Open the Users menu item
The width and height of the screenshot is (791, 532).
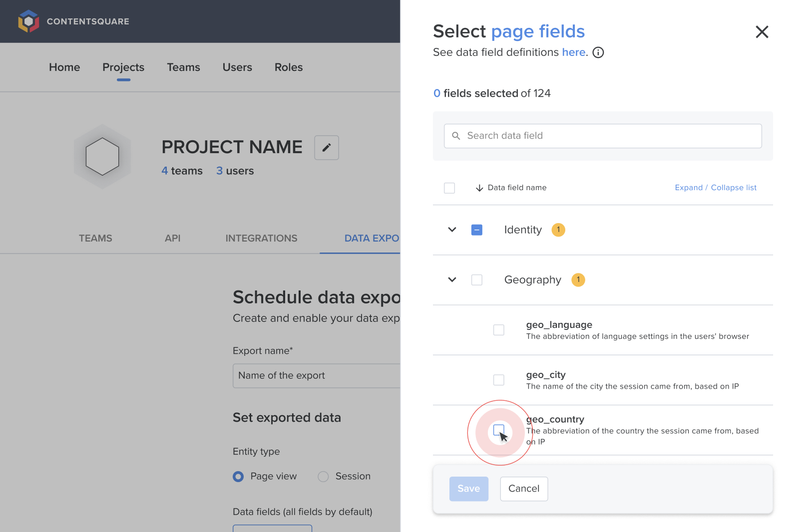coord(237,67)
